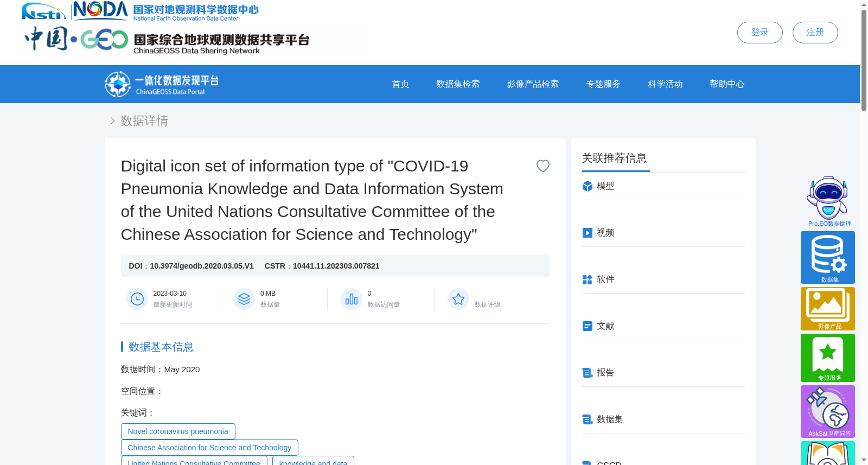Click the NSTI logo
The height and width of the screenshot is (465, 868).
[x=43, y=11]
